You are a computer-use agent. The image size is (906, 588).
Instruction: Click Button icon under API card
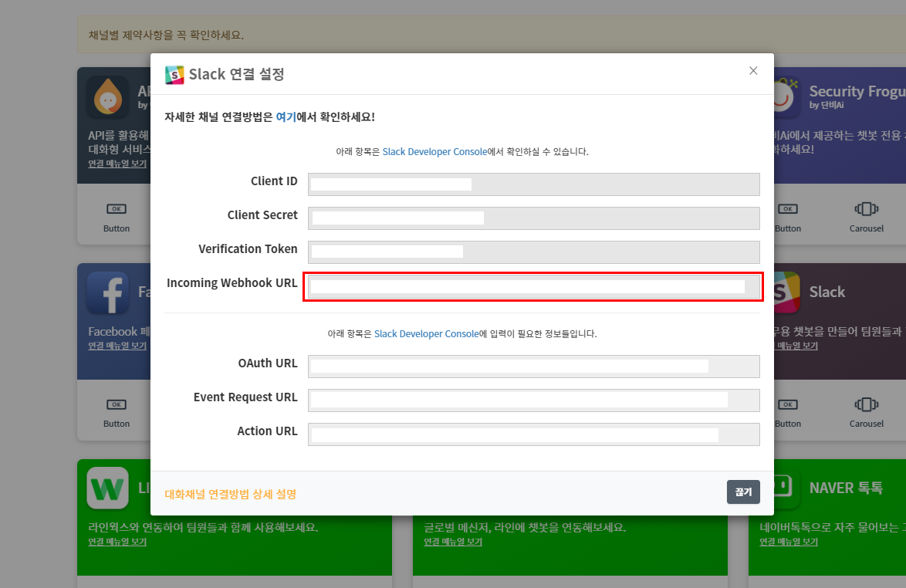116,208
